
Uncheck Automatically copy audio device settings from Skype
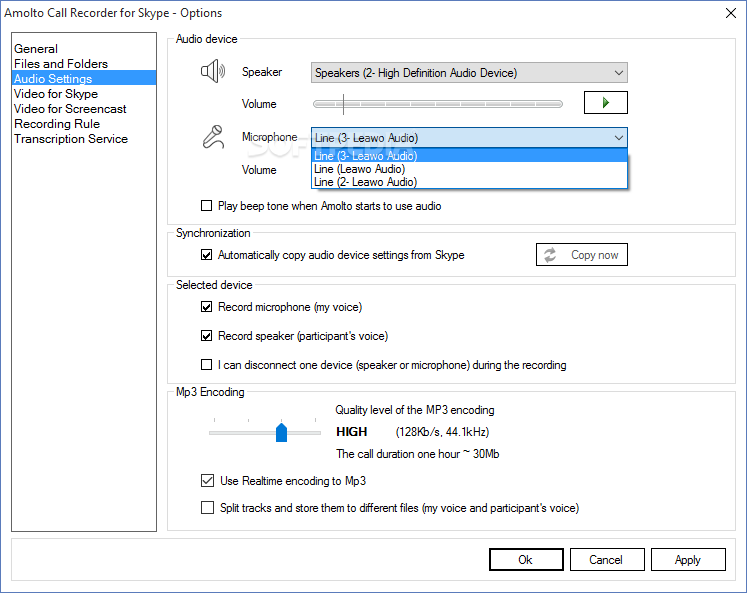point(206,255)
